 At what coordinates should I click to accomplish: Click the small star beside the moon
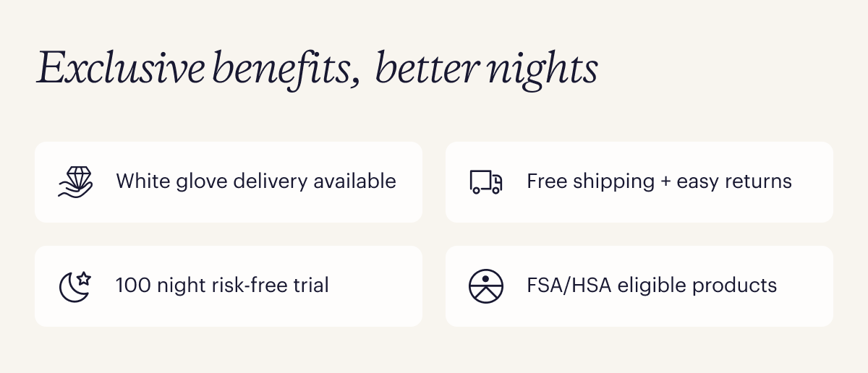point(83,278)
